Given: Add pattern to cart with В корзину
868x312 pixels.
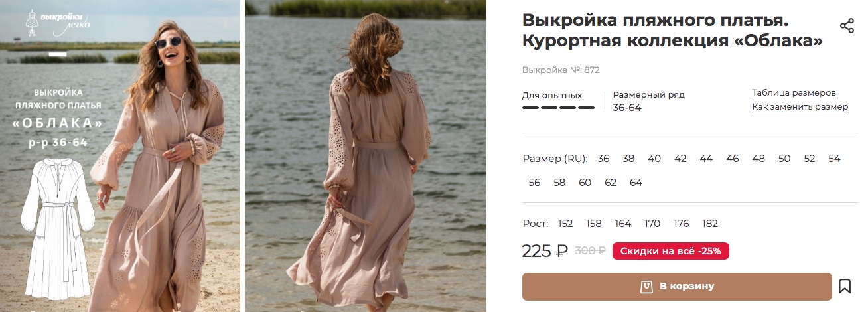Looking at the screenshot, I should pyautogui.click(x=677, y=287).
